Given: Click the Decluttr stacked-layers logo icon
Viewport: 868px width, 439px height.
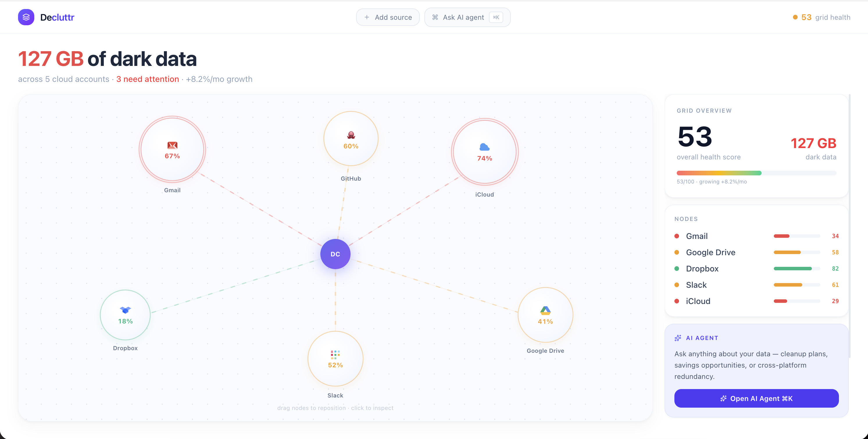Looking at the screenshot, I should [x=26, y=17].
